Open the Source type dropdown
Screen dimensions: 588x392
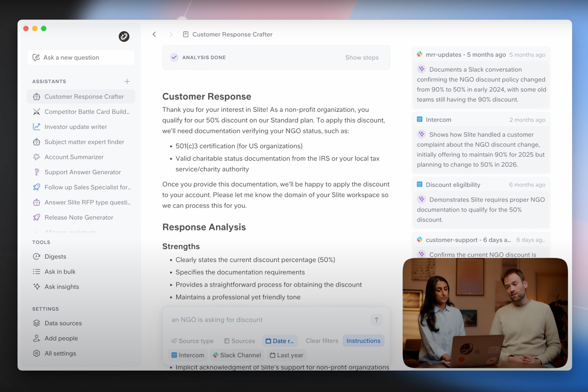click(193, 341)
